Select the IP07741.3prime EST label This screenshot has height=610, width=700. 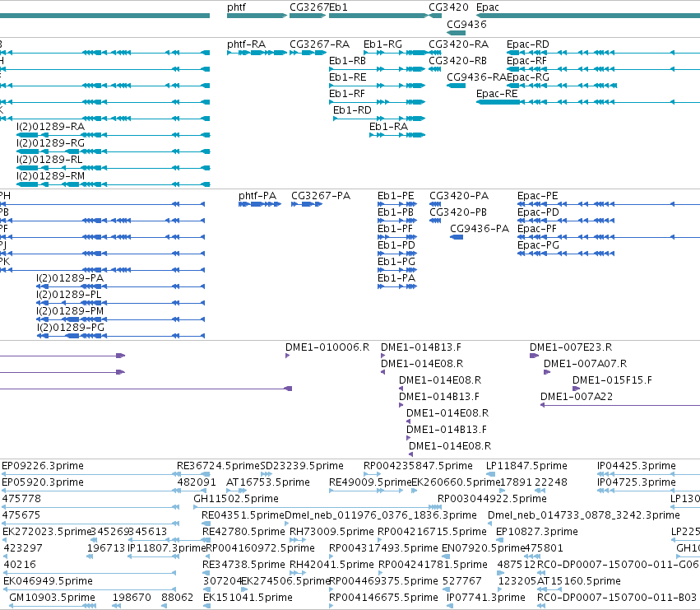click(x=486, y=598)
